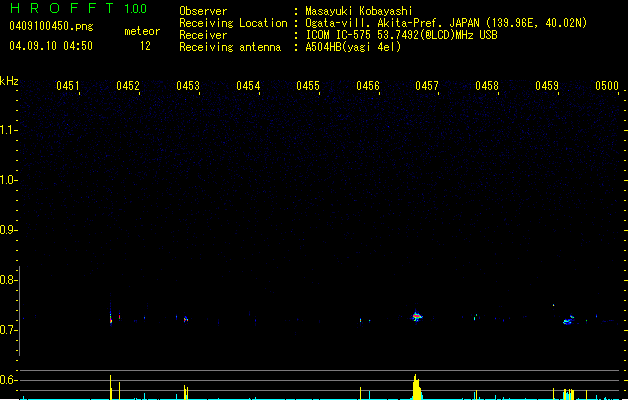This screenshot has width=629, height=400.
Task: Click the 0452 time marker
Action: click(x=128, y=86)
